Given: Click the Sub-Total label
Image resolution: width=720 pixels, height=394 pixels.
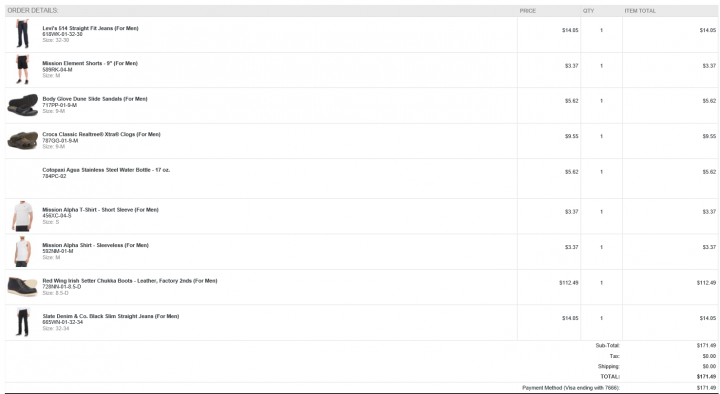Looking at the screenshot, I should [x=608, y=345].
